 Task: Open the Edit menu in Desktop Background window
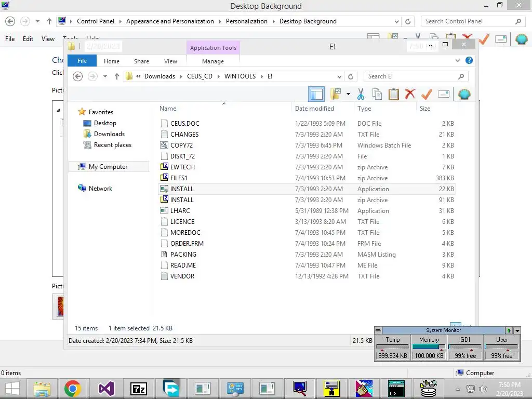click(28, 39)
